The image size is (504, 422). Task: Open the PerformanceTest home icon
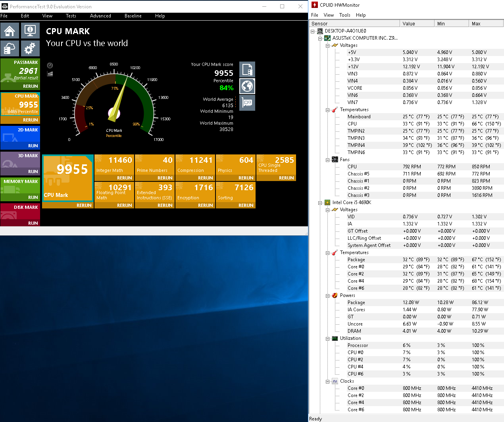[x=10, y=31]
